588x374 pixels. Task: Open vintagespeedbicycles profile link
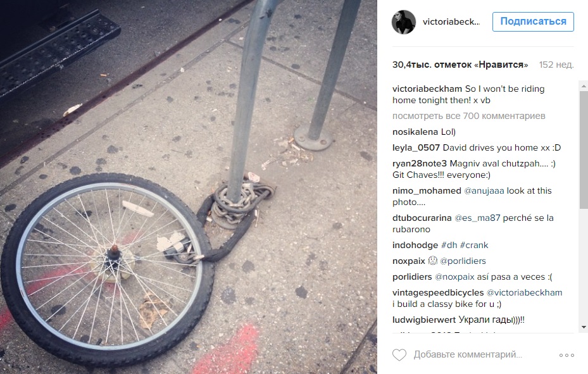pyautogui.click(x=438, y=292)
